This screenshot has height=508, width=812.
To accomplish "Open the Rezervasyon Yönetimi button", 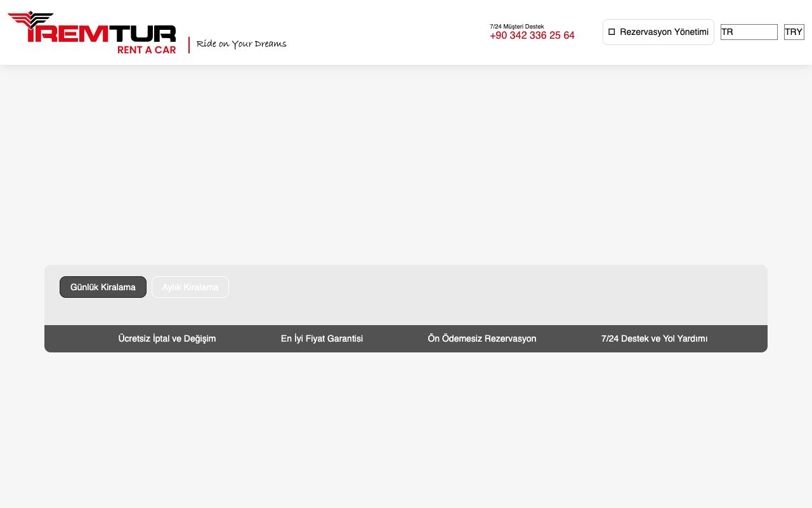I will coord(658,32).
